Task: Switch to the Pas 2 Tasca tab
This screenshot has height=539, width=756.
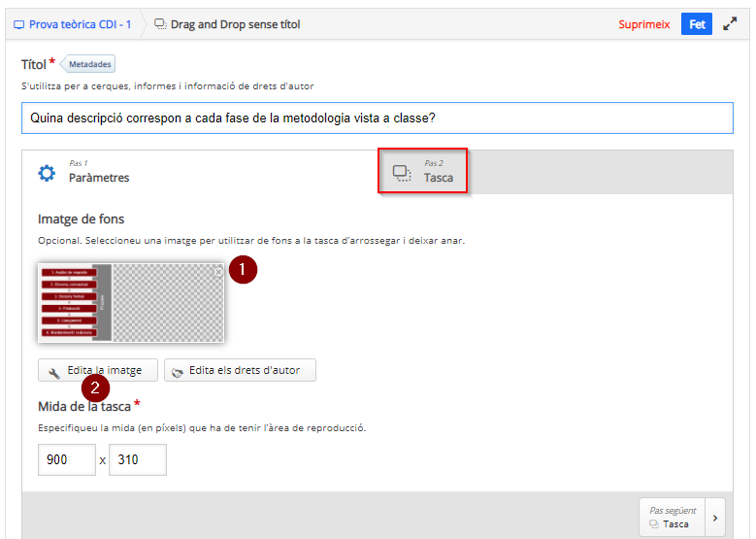Action: point(422,171)
